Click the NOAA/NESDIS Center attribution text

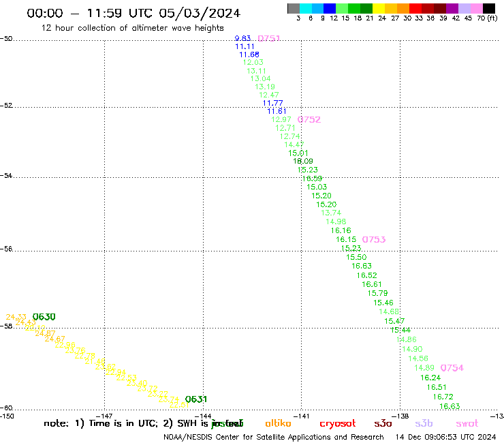(x=274, y=438)
